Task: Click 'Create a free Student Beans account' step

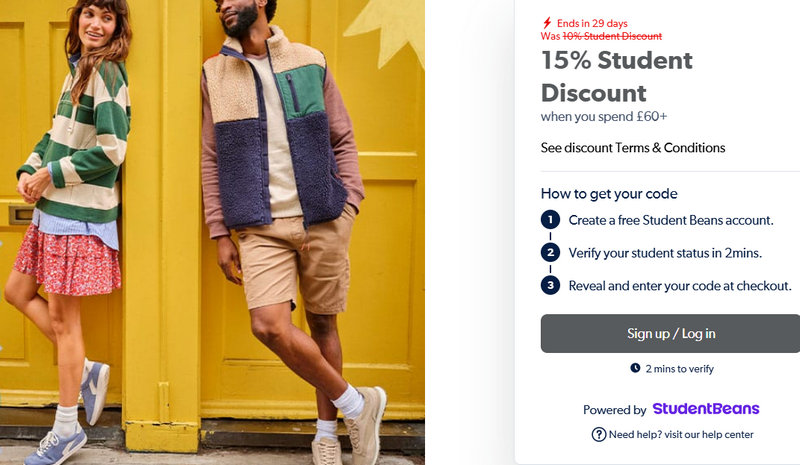Action: 671,220
